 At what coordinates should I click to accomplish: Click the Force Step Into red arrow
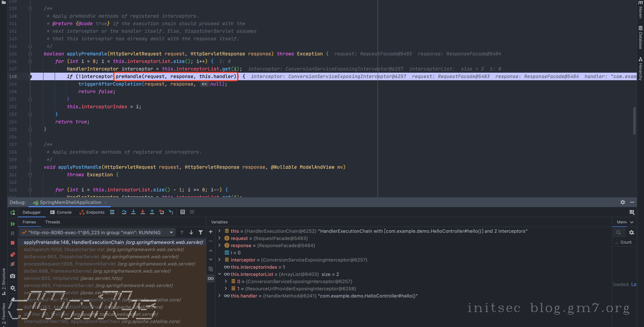click(143, 212)
